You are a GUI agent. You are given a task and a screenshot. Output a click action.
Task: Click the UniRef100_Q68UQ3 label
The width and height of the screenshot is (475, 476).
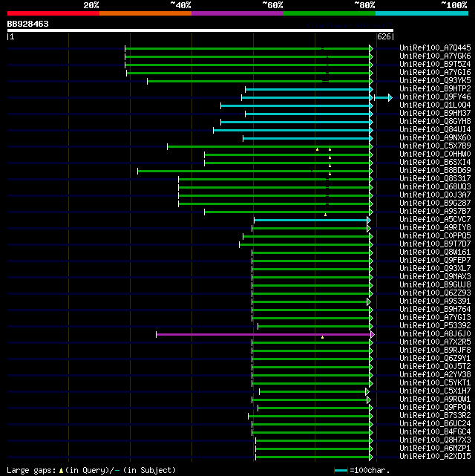pyautogui.click(x=435, y=187)
